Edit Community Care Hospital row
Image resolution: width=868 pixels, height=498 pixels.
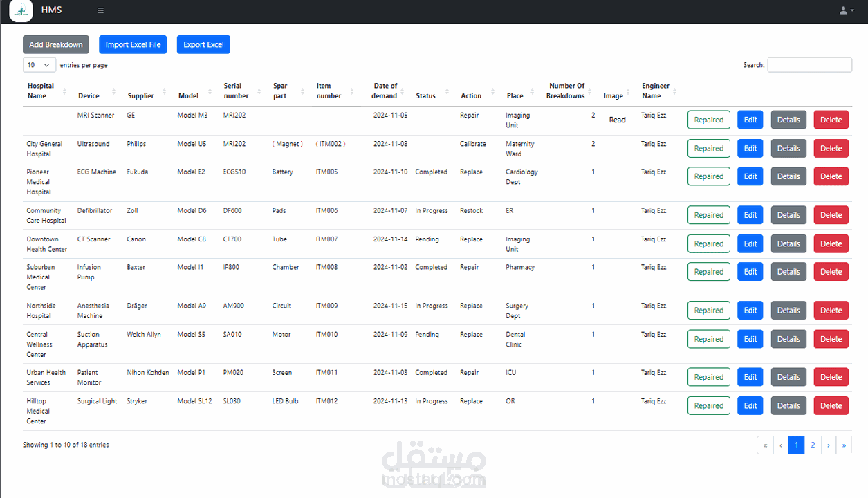tap(750, 215)
